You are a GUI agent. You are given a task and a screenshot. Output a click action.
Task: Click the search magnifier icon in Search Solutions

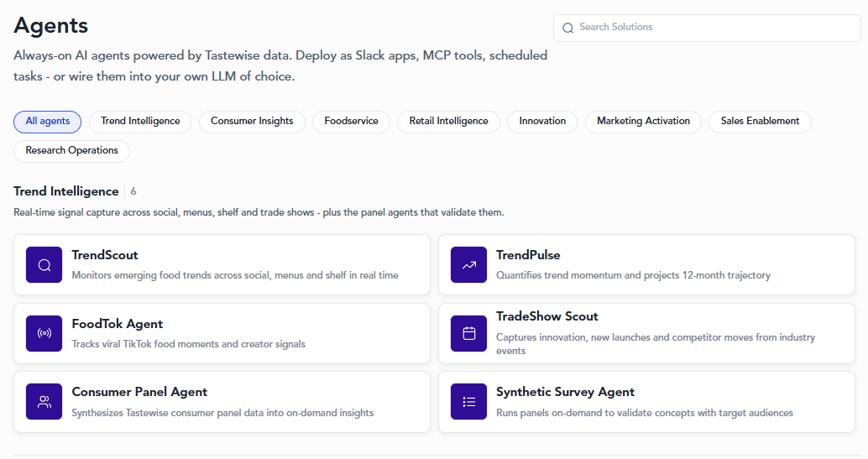pos(568,28)
